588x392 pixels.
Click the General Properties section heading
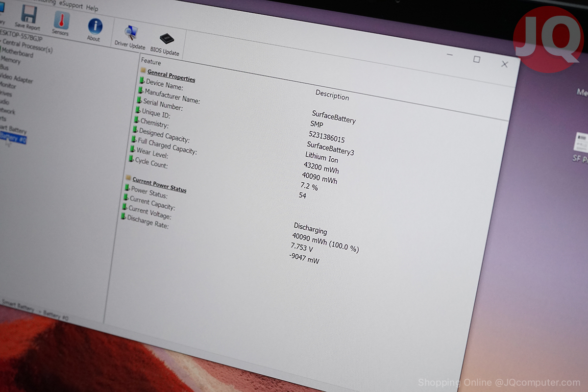(x=171, y=75)
